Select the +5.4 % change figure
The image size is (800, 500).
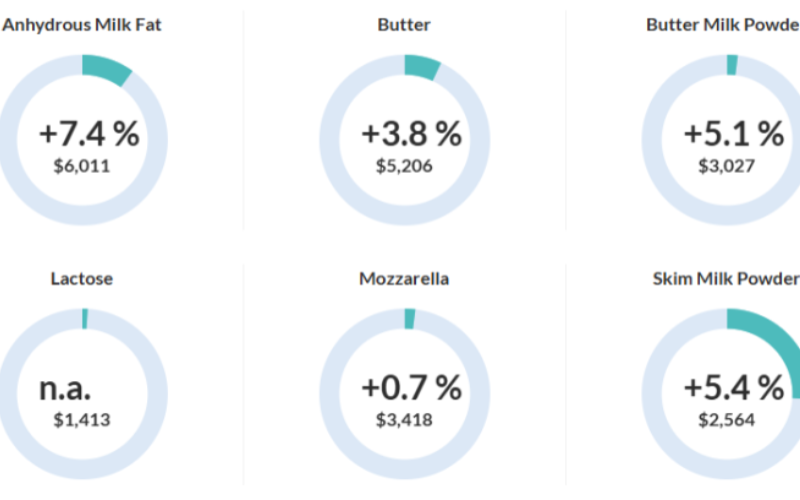733,388
